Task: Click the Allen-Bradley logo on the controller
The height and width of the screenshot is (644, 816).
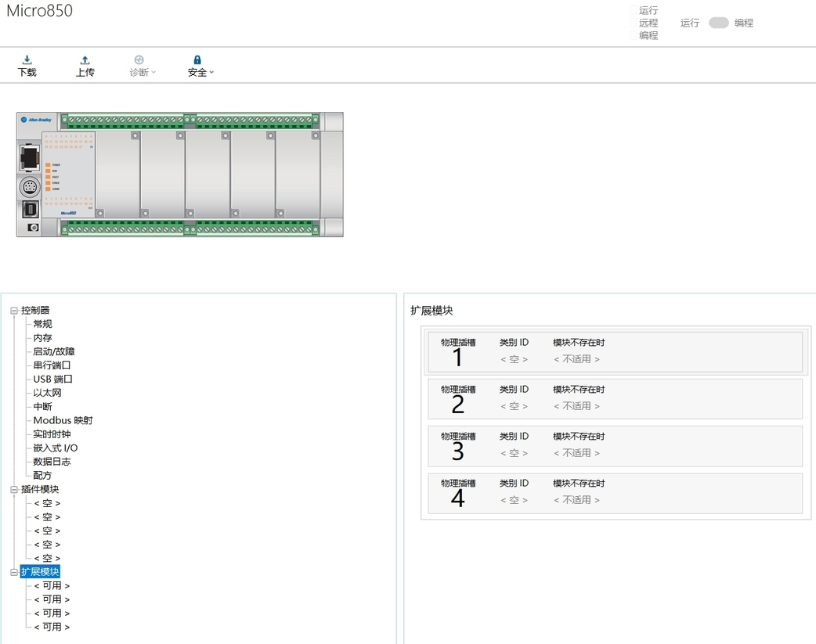Action: (x=37, y=120)
